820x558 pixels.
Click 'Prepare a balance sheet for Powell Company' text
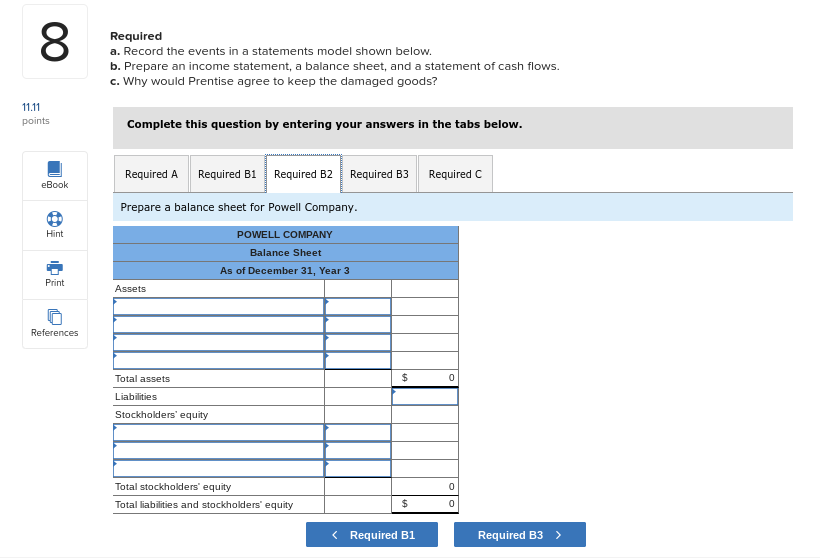[239, 207]
